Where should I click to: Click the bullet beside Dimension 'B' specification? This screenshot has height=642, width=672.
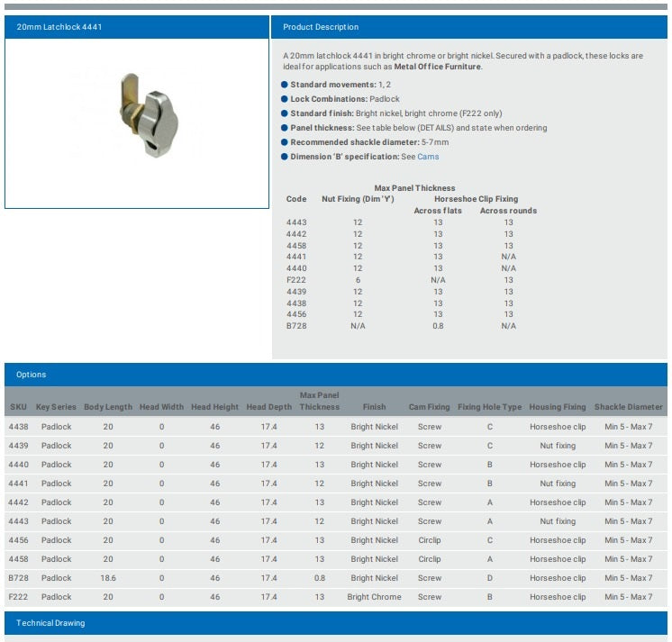pyautogui.click(x=285, y=157)
